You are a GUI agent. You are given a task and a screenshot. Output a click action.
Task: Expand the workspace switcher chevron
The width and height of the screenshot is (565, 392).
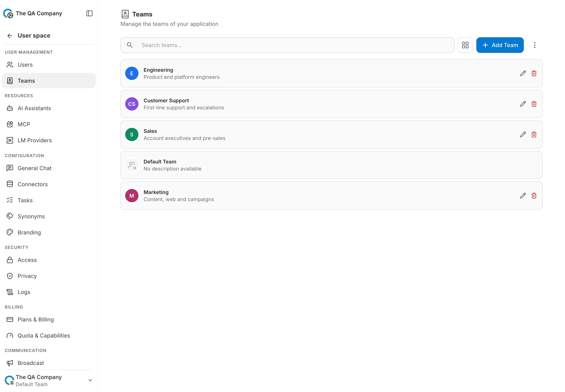90,380
